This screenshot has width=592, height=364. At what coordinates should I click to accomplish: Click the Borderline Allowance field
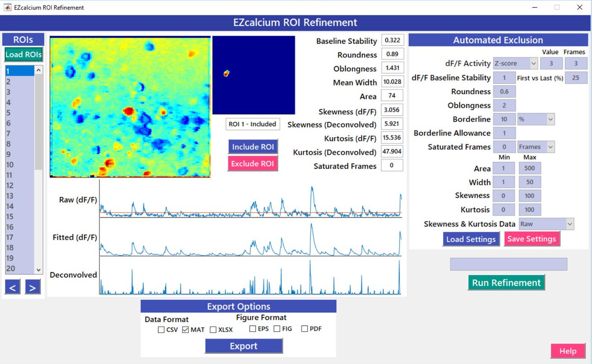coord(505,133)
